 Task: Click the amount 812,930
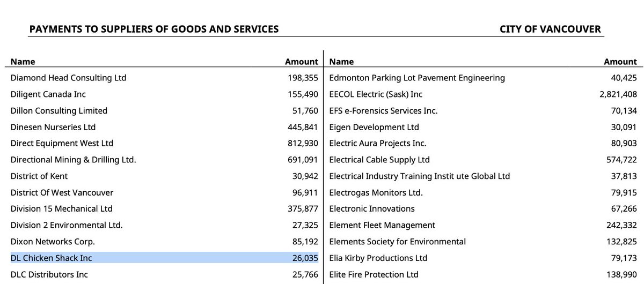coord(303,143)
